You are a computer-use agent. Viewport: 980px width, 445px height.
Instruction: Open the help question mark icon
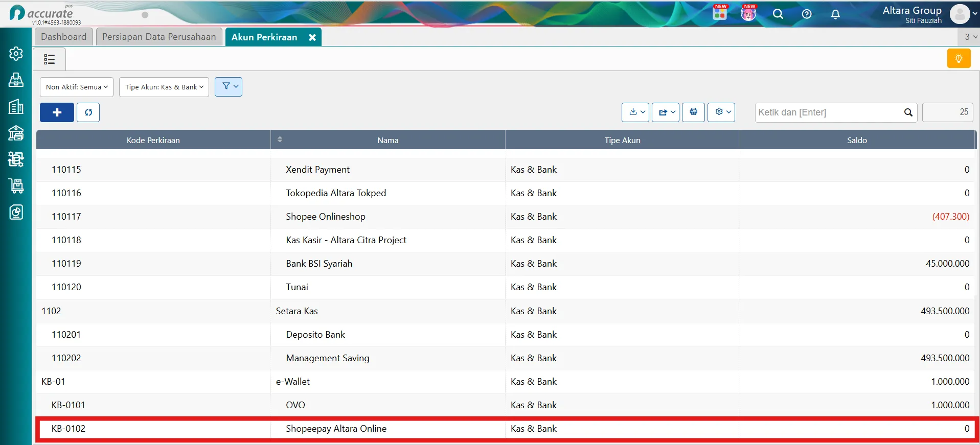807,14
